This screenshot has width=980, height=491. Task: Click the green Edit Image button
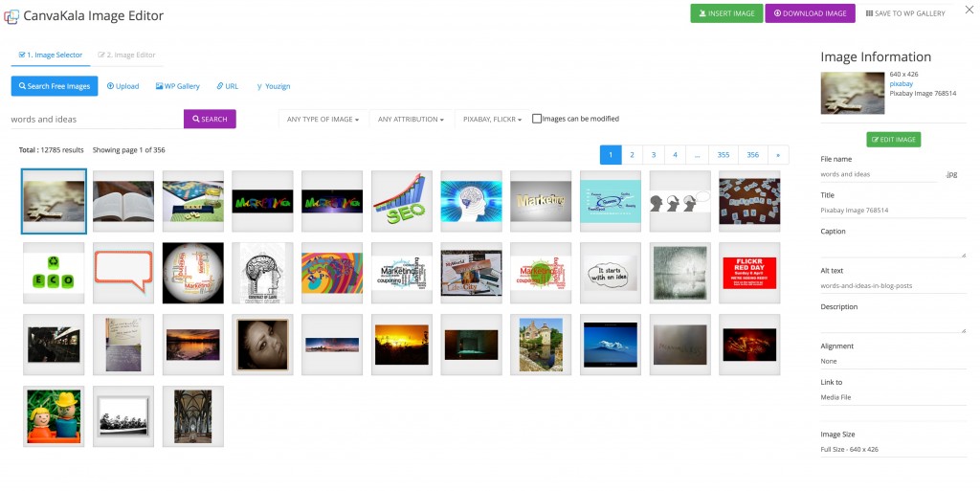coord(893,140)
